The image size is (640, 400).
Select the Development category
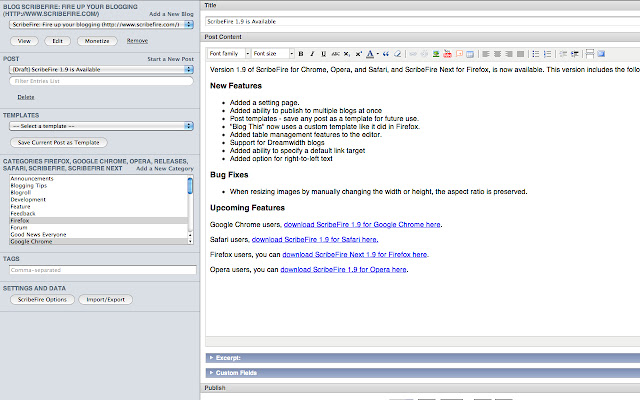click(x=98, y=200)
